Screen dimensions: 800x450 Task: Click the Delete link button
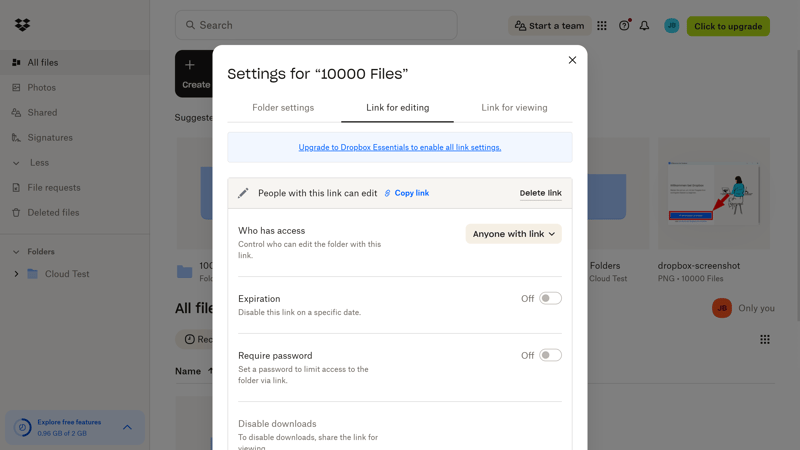pyautogui.click(x=541, y=193)
